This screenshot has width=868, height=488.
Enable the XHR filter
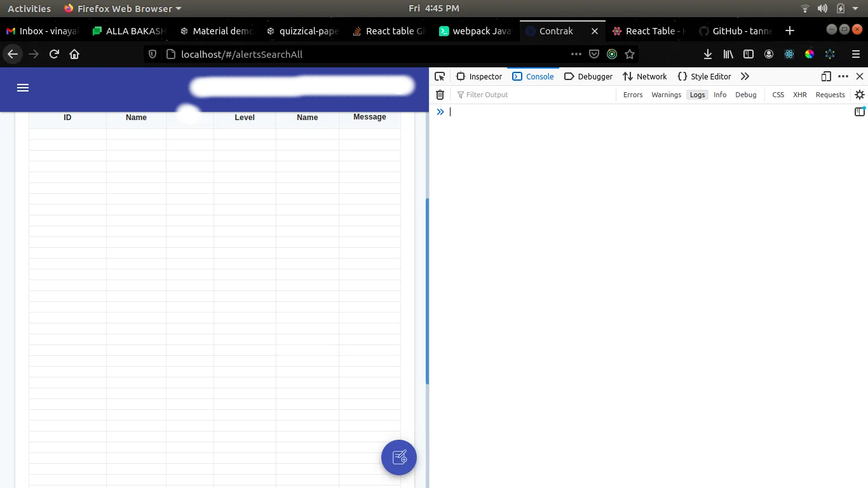click(800, 95)
